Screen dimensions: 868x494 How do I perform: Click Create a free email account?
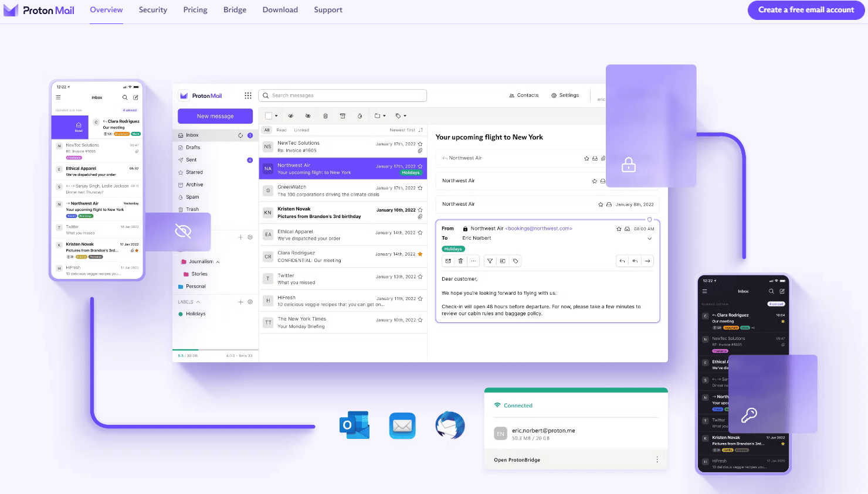(806, 10)
